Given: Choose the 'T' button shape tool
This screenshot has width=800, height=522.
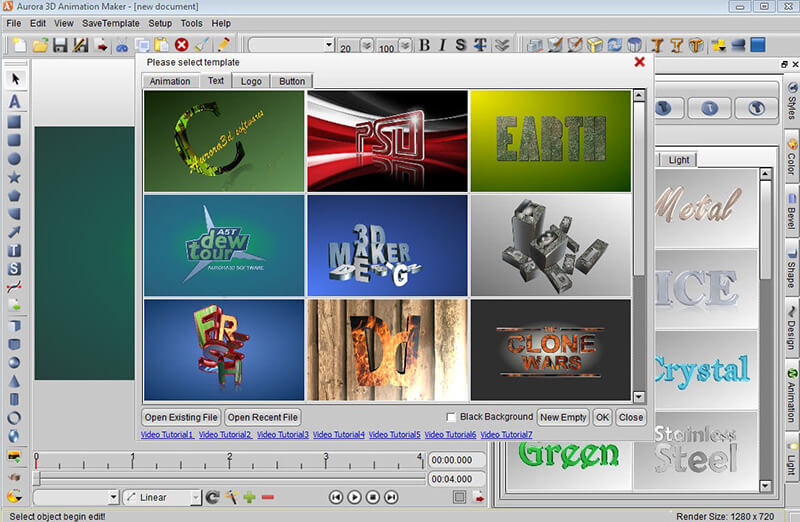Looking at the screenshot, I should click(x=14, y=251).
